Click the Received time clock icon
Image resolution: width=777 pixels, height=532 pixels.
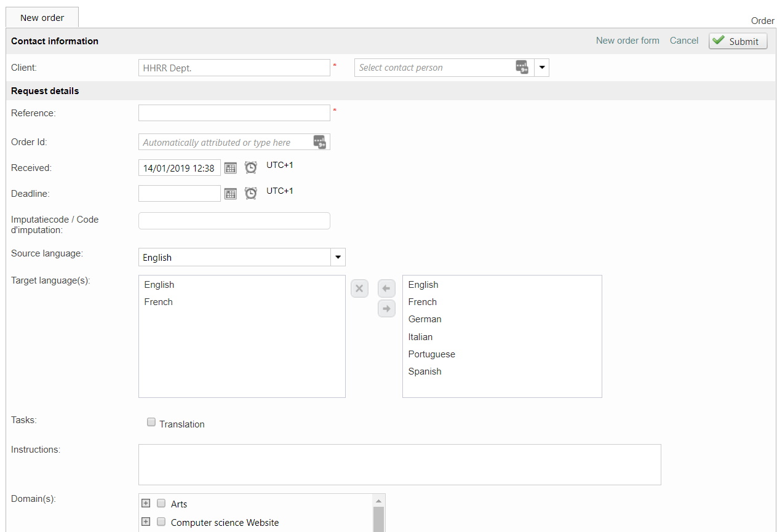251,168
